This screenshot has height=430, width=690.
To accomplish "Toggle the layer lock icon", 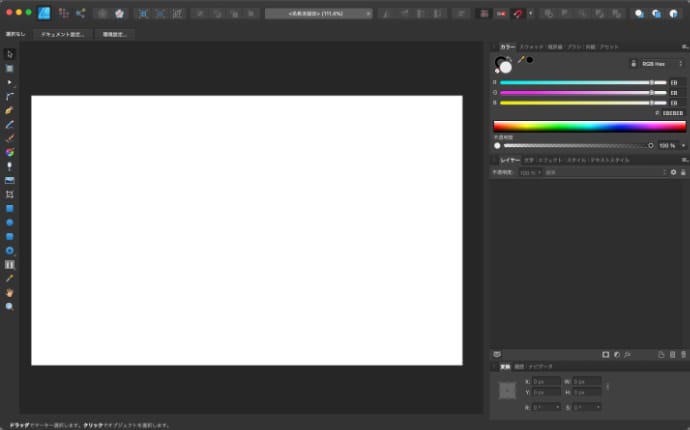I will tap(683, 172).
